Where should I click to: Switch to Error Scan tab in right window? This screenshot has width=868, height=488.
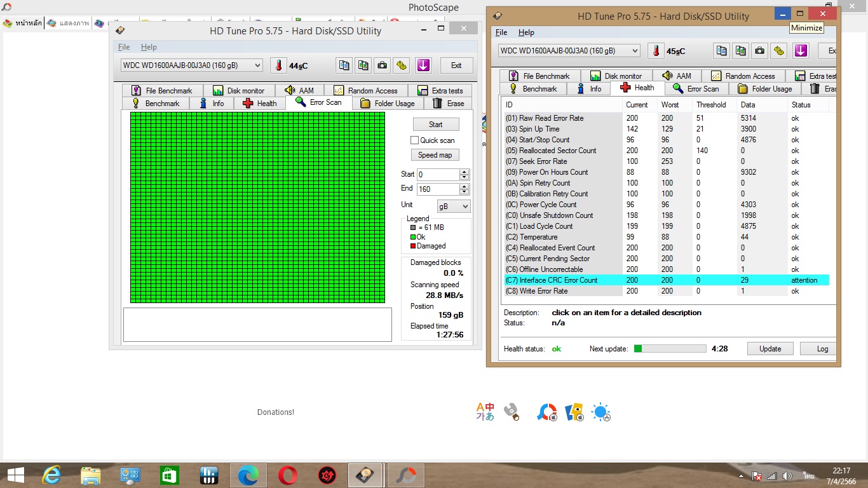click(x=696, y=89)
